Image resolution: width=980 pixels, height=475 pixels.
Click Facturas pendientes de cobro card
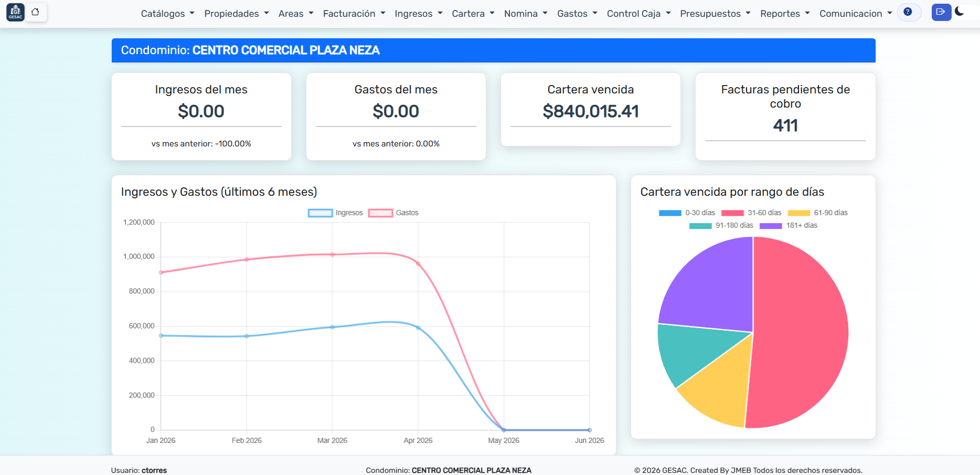785,117
